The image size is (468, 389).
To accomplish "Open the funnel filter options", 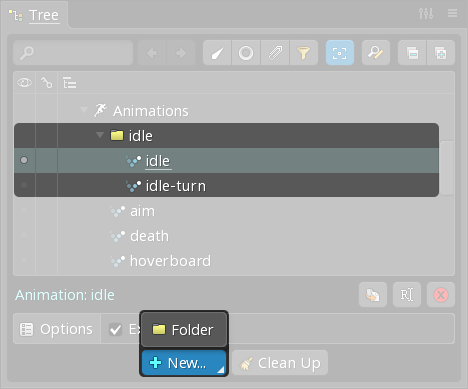I will (303, 53).
